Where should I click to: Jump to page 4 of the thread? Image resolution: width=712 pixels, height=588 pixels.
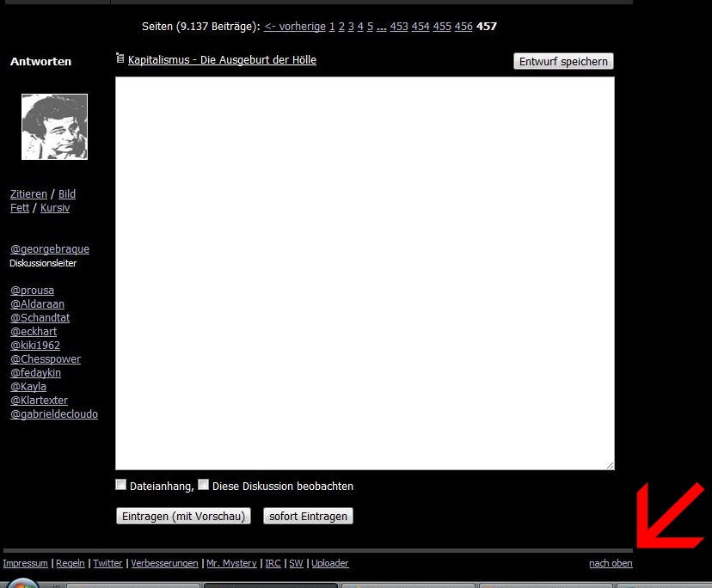(360, 27)
